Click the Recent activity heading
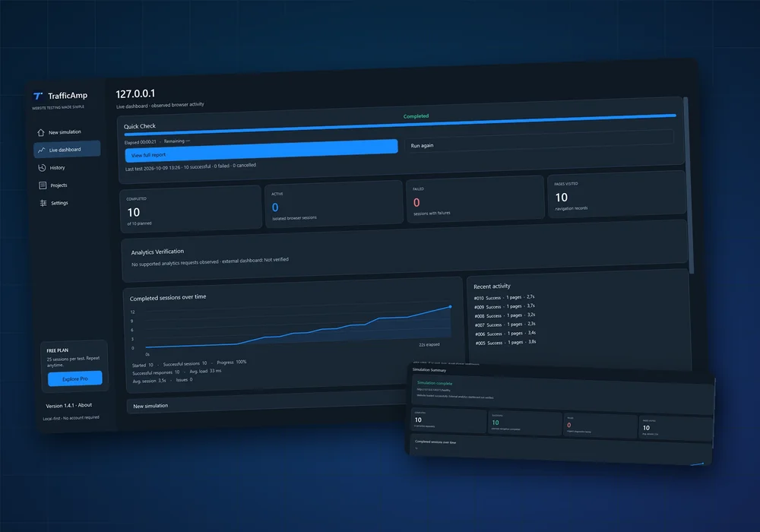Viewport: 760px width, 532px height. pyautogui.click(x=492, y=287)
